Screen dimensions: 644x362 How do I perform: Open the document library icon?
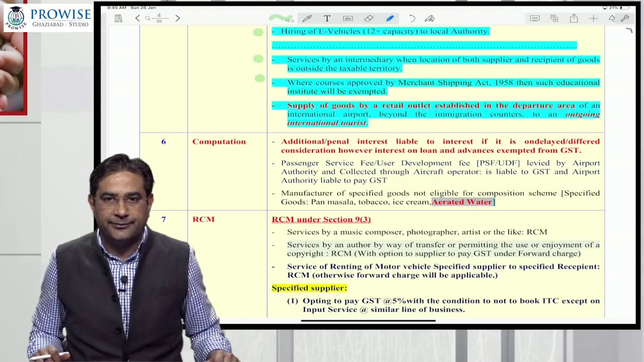118,18
